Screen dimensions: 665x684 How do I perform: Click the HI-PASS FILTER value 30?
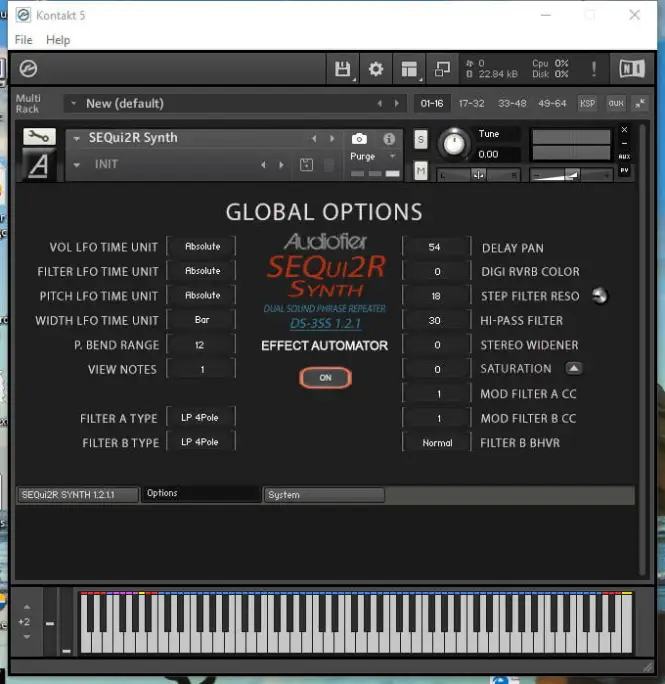(x=437, y=321)
